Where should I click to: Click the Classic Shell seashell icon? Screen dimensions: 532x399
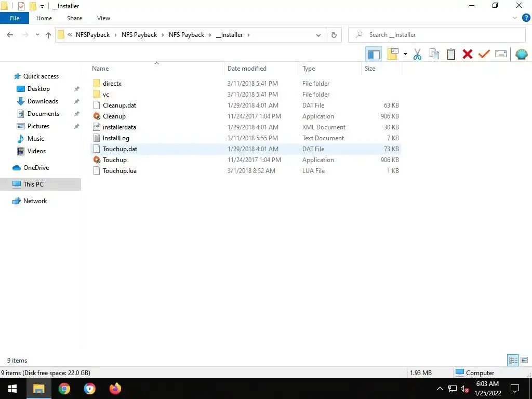521,54
